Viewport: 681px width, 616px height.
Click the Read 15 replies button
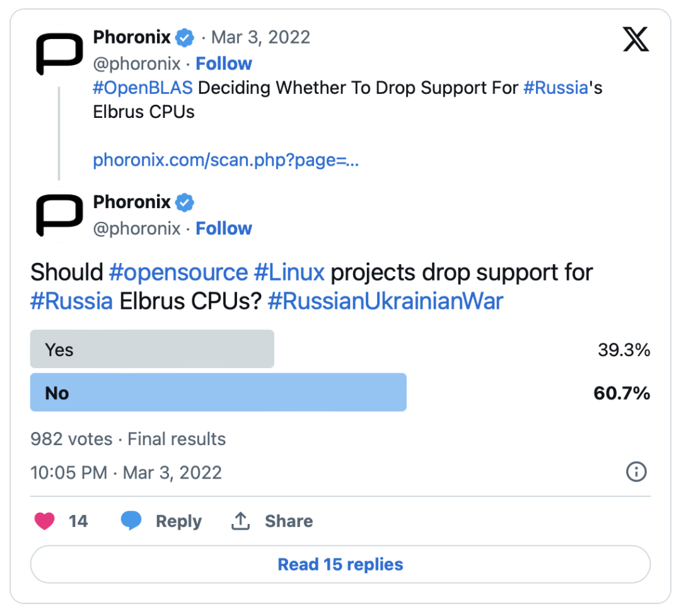click(340, 564)
